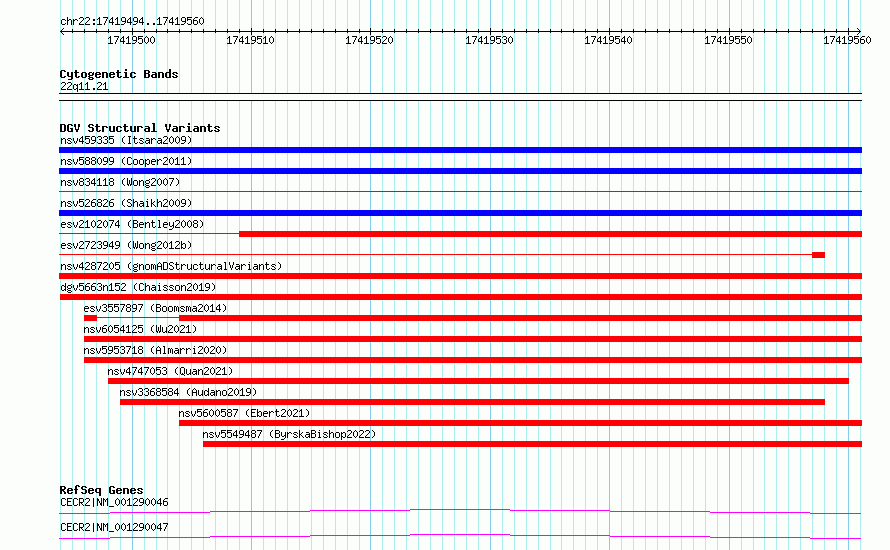Viewport: 890px width, 550px height.
Task: Open variant esv2102074 (Bentley2008) label
Action: [132, 224]
